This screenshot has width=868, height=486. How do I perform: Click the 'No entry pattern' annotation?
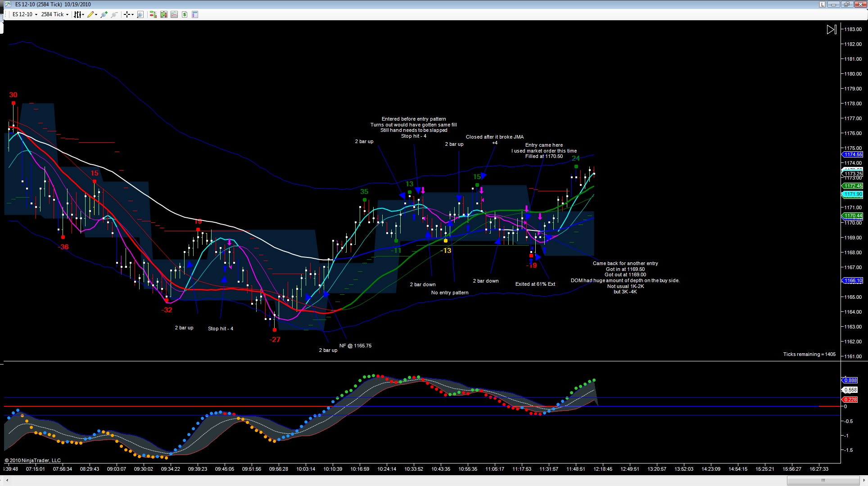tap(450, 292)
